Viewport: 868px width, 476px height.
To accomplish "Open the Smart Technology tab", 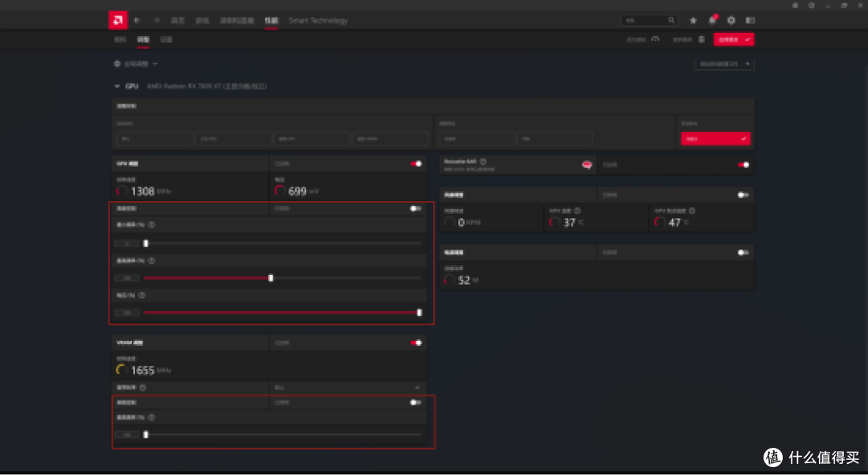I will (318, 20).
